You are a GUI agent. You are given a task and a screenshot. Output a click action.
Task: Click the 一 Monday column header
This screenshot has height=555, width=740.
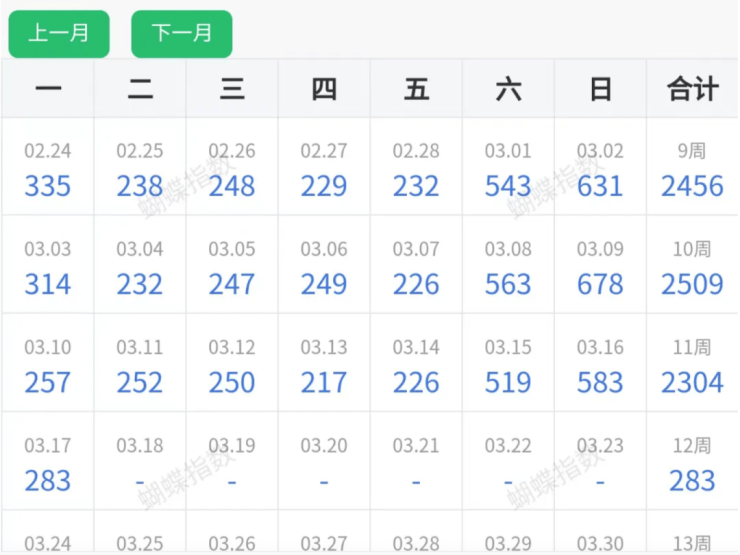[x=48, y=89]
